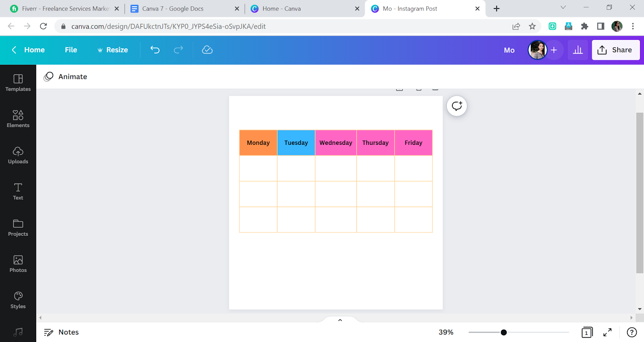The height and width of the screenshot is (342, 644).
Task: Click the browser back arrow
Action: click(11, 26)
